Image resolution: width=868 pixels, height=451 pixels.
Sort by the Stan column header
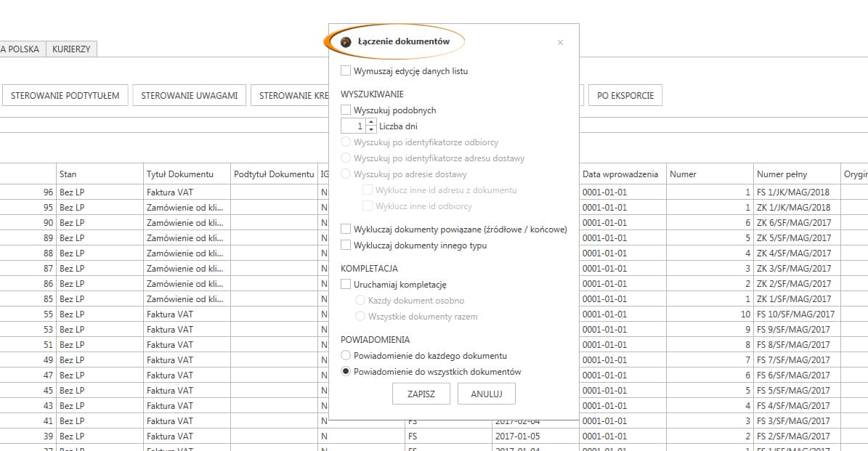(100, 174)
